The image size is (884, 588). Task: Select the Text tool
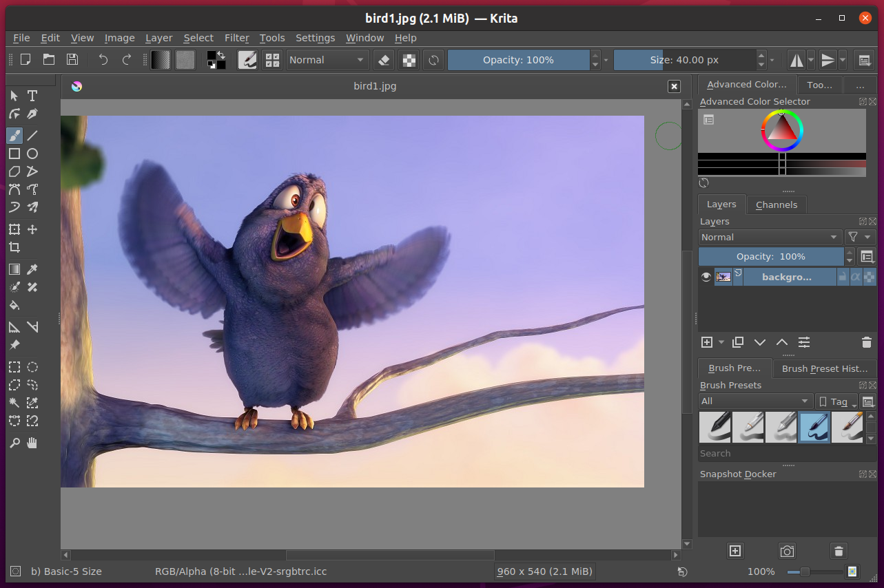tap(32, 96)
